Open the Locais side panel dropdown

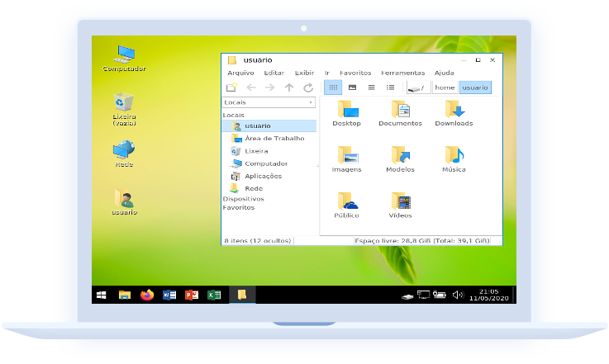(x=269, y=102)
